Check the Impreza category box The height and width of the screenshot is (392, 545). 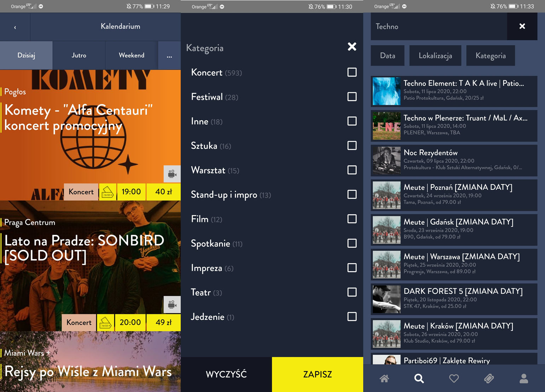[x=352, y=268]
